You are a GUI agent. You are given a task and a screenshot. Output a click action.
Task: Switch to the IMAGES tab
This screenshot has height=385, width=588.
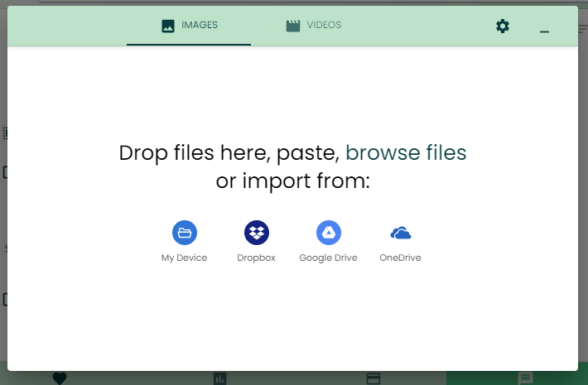click(x=189, y=26)
